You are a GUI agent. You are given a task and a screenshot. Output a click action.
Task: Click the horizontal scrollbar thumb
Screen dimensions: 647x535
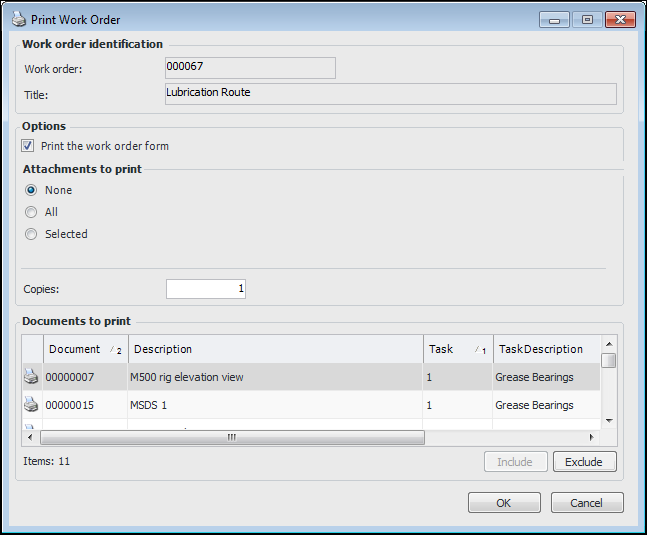point(232,437)
